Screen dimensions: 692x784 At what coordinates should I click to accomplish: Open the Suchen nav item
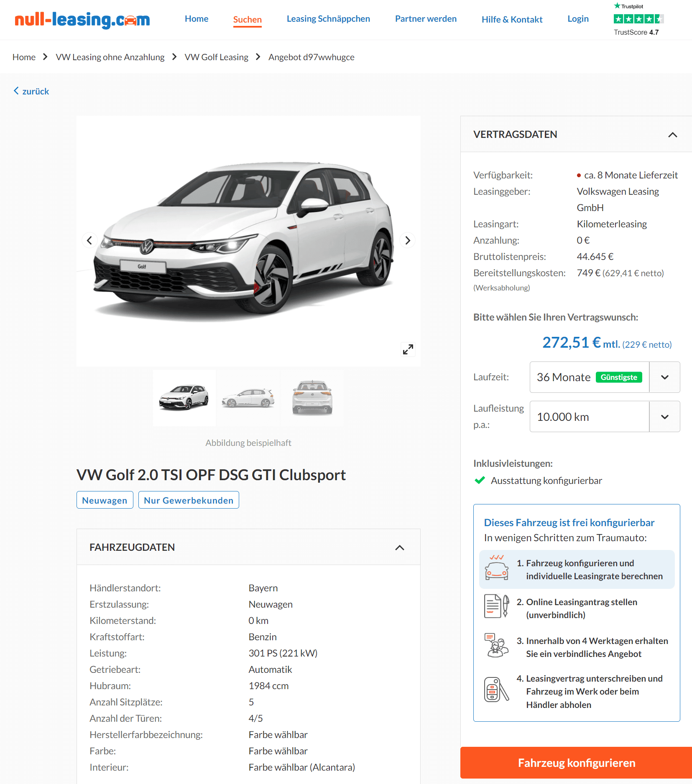pos(248,20)
